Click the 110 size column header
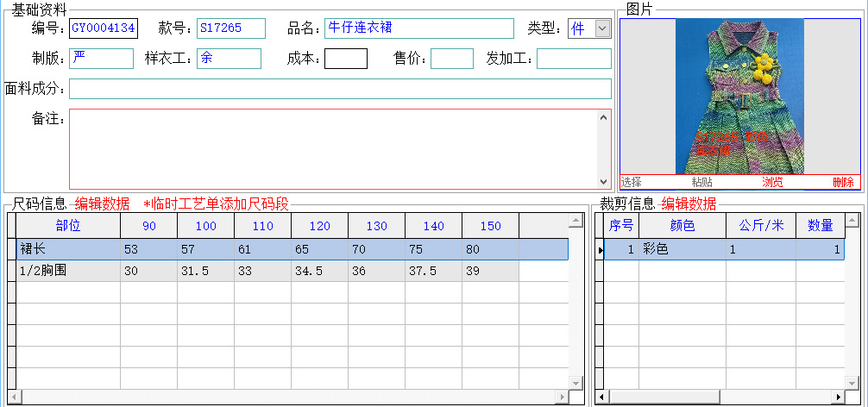Image resolution: width=868 pixels, height=407 pixels. [x=263, y=226]
